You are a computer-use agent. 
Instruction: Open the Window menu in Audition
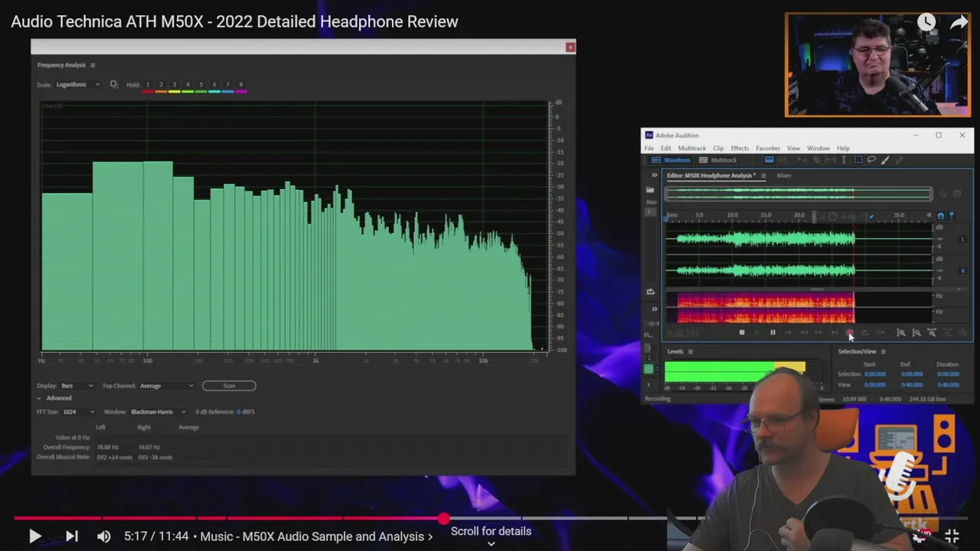818,148
